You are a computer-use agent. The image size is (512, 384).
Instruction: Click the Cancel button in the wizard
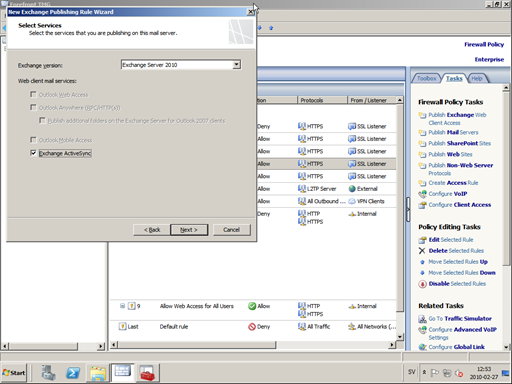232,230
